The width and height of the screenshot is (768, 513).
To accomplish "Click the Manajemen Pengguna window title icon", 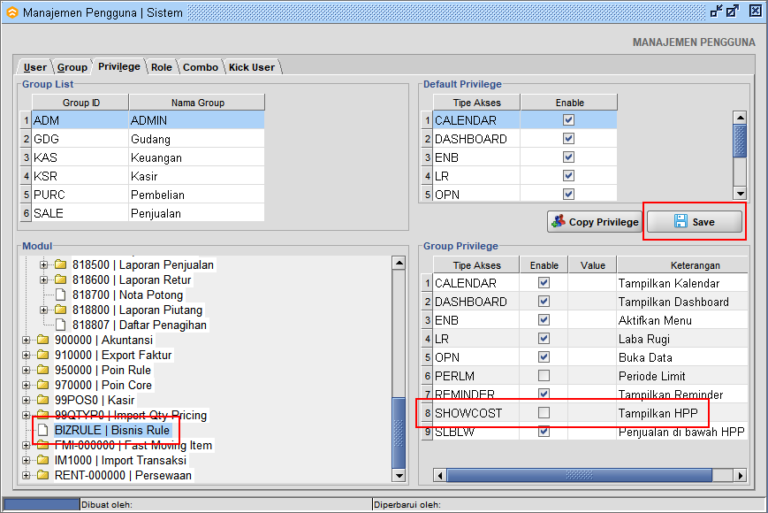I will (x=11, y=11).
